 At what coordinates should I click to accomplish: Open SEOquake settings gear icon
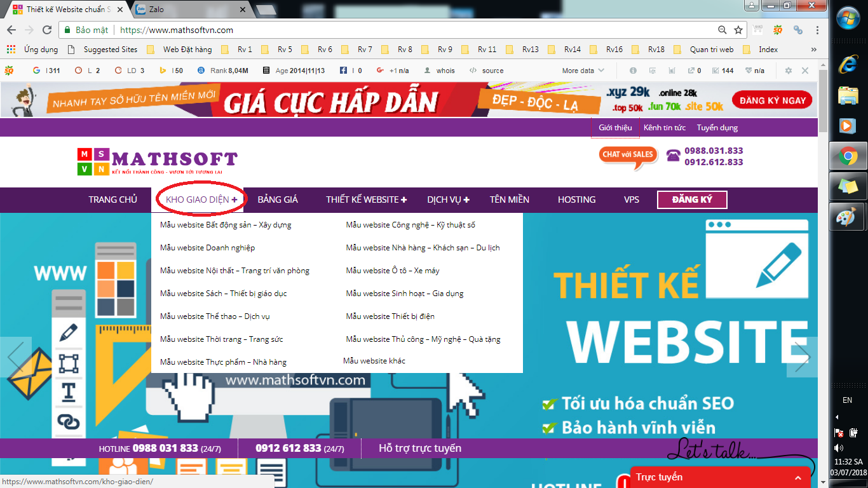tap(789, 71)
